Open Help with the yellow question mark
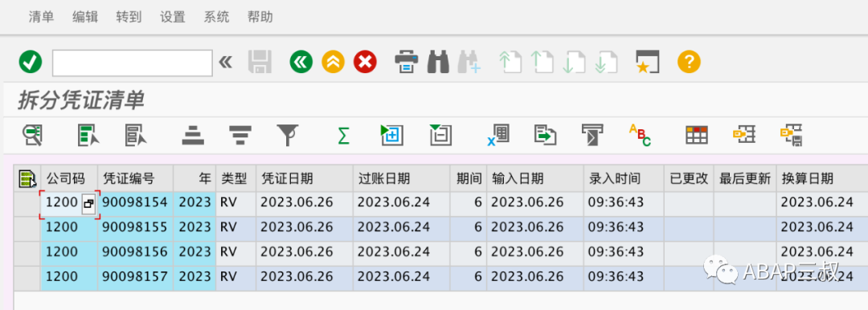The image size is (868, 310). (690, 62)
